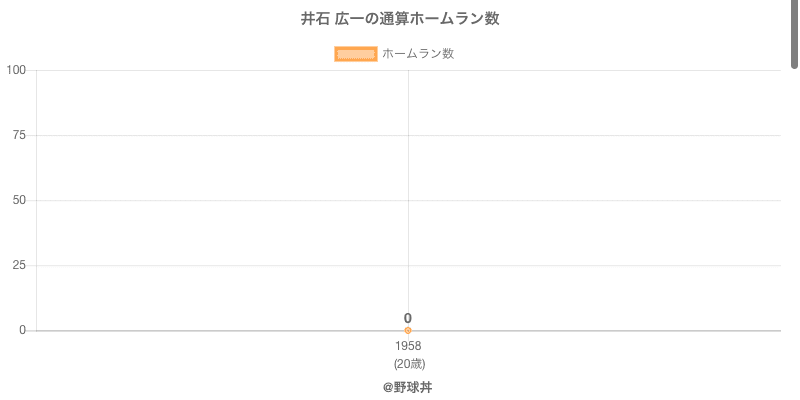
Task: Click the 100 y-axis tick label
Action: (x=16, y=70)
